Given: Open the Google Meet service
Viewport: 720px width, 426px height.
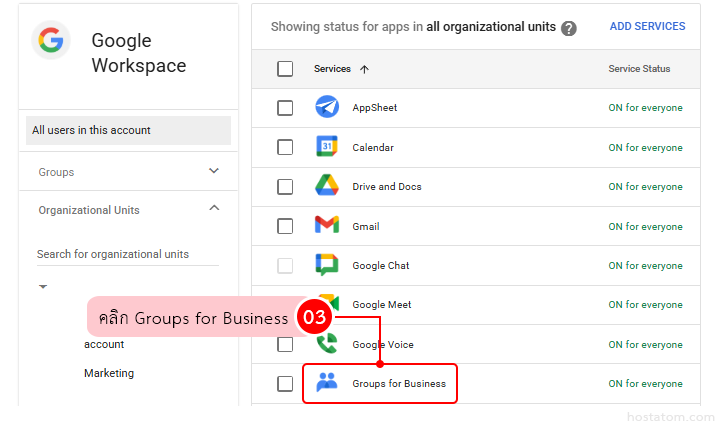Looking at the screenshot, I should [382, 305].
